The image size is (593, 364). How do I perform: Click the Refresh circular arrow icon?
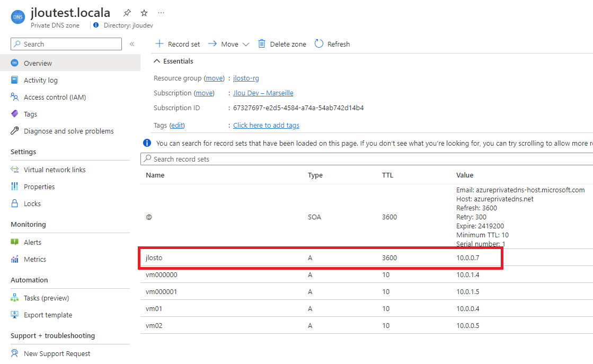tap(319, 44)
